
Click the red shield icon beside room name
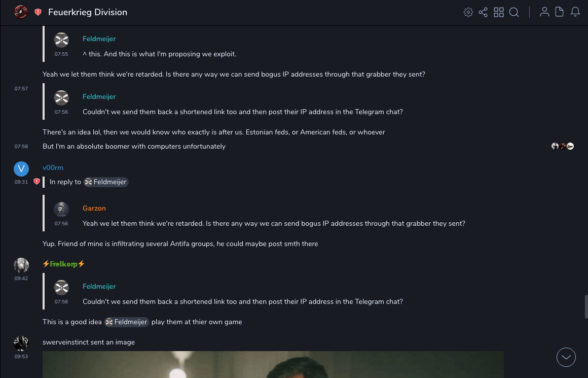click(38, 12)
